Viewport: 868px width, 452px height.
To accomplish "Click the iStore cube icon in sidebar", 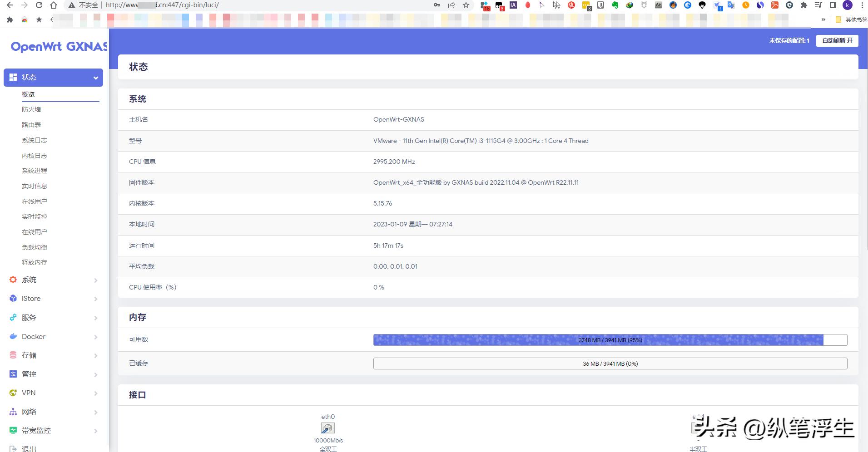I will [x=13, y=299].
